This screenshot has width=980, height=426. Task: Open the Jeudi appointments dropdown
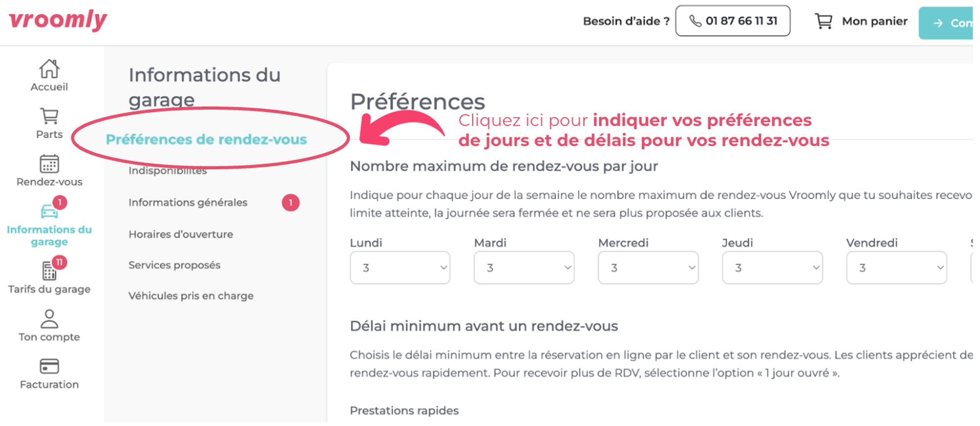point(772,268)
